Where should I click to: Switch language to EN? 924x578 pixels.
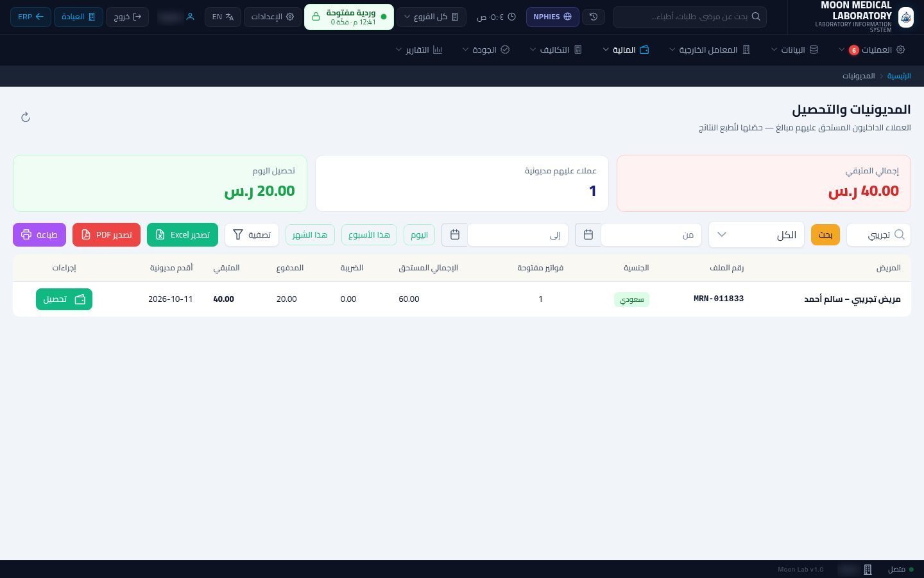coord(223,17)
